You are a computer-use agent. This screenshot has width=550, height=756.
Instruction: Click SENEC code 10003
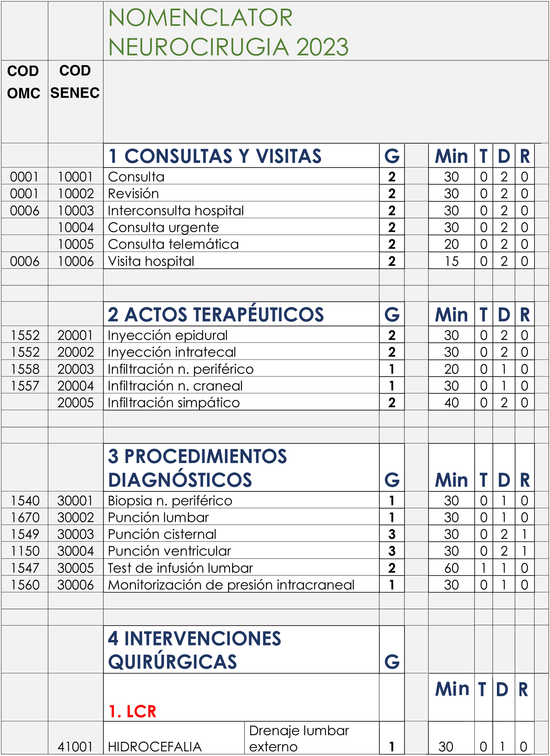(x=76, y=211)
